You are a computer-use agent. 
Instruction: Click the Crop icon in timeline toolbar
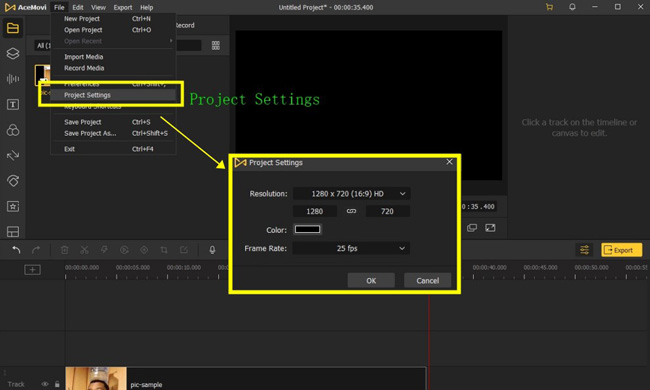[x=164, y=250]
